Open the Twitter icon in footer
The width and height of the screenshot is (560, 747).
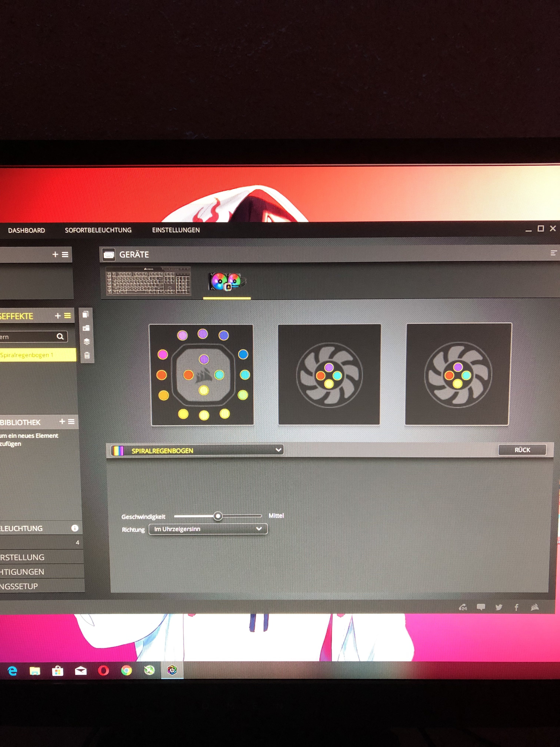499,607
